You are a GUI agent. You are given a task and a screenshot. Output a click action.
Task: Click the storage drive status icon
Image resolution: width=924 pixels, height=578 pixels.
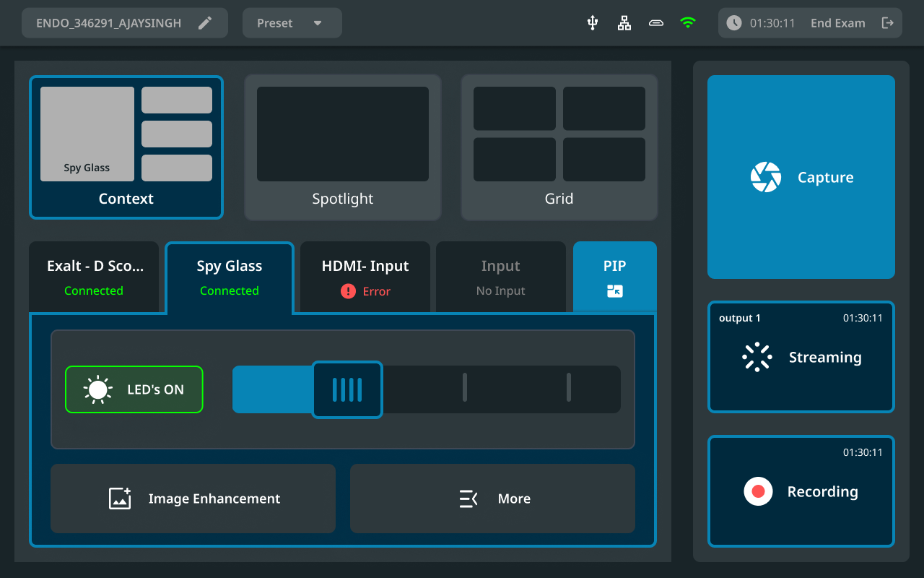tap(656, 23)
